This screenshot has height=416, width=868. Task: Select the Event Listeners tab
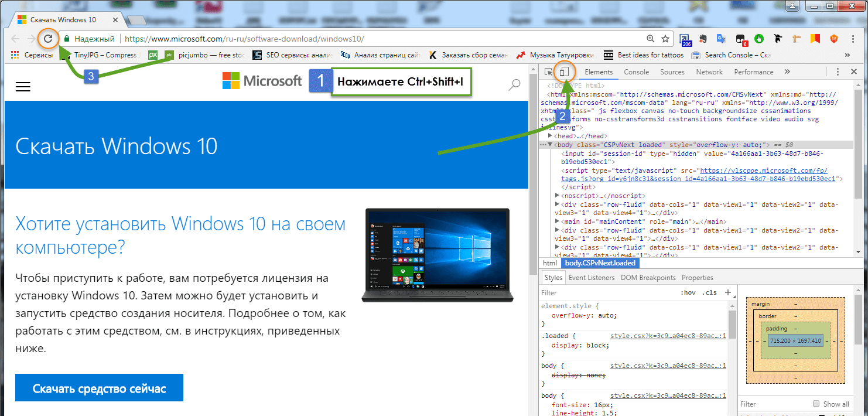coord(592,278)
